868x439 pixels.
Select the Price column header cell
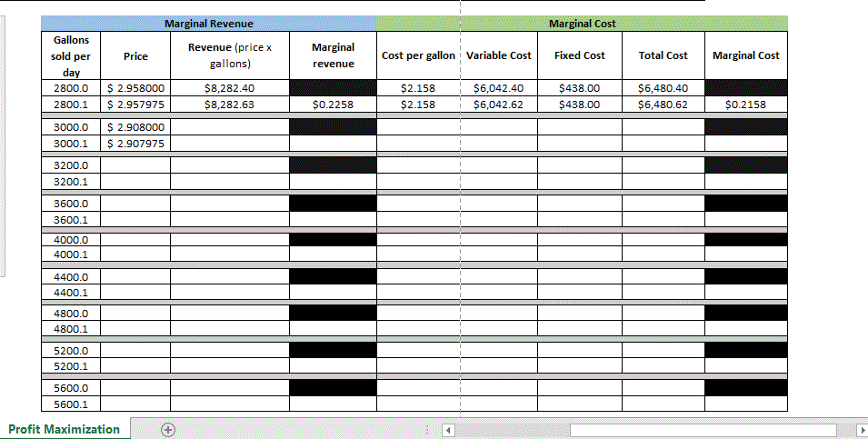[135, 56]
